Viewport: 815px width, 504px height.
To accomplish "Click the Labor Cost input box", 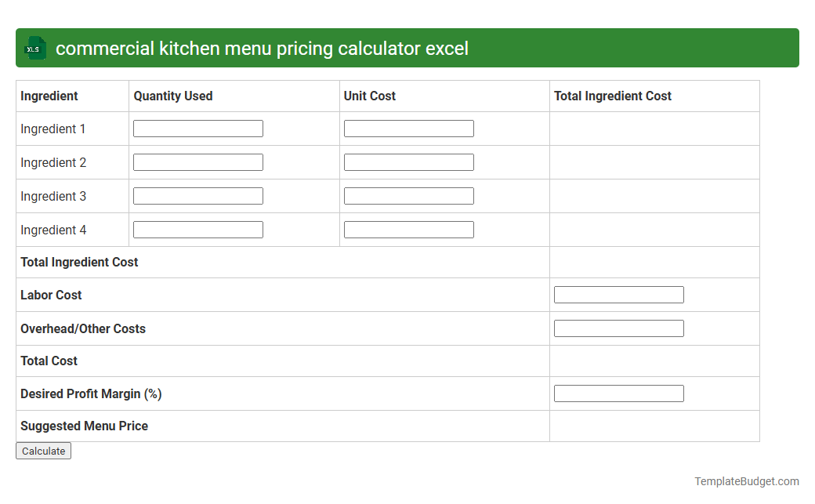I will (x=618, y=294).
